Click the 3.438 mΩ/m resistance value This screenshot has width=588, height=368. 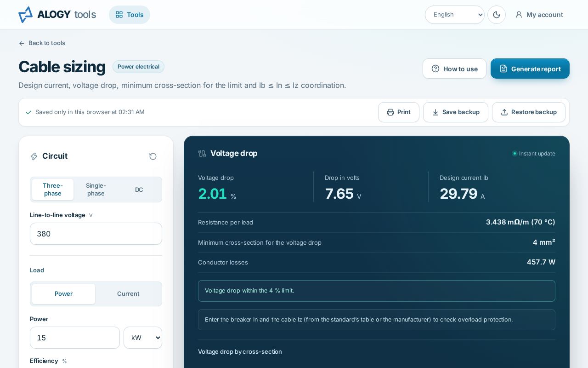point(520,222)
